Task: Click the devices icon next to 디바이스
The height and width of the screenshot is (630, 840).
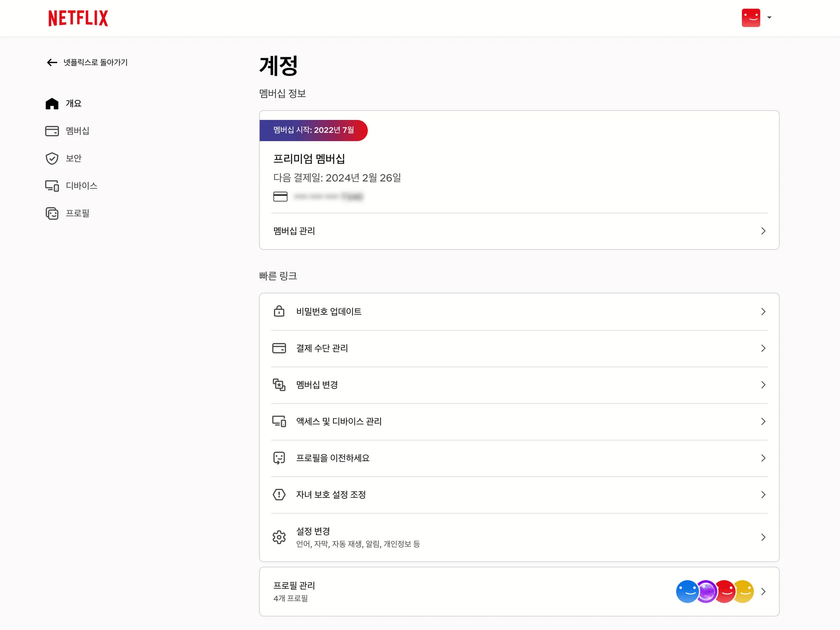Action: tap(52, 185)
